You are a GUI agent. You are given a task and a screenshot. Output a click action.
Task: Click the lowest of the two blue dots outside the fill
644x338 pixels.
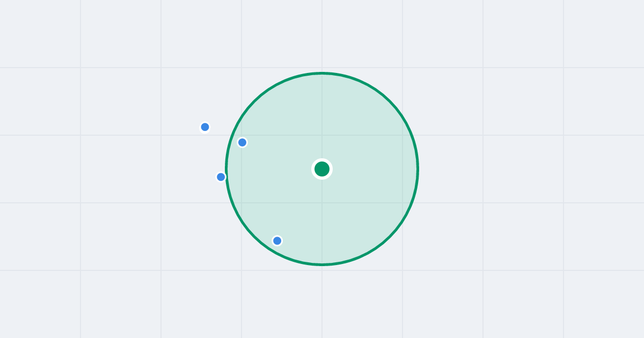(x=221, y=177)
